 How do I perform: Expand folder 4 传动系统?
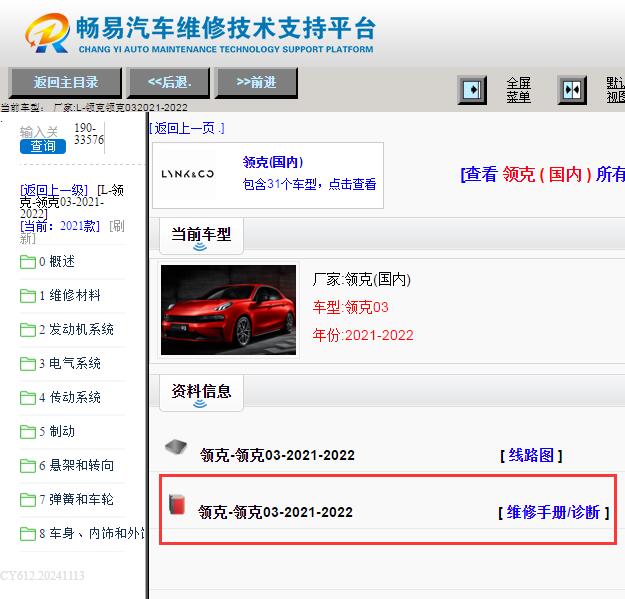click(69, 397)
